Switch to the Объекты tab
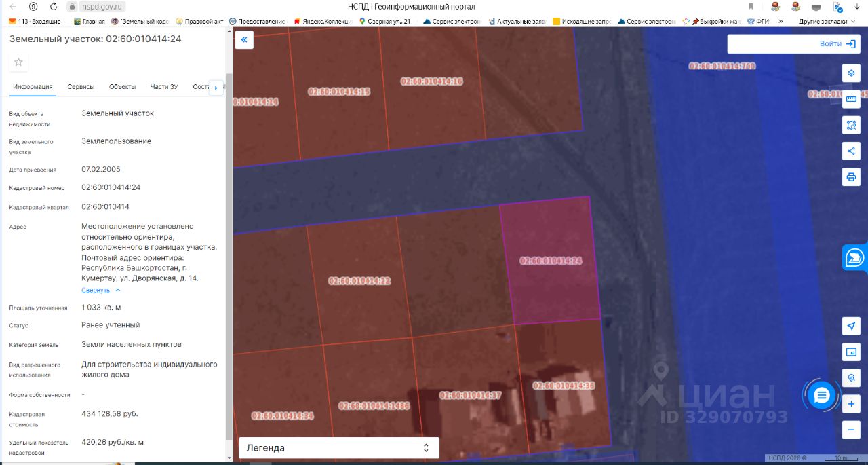868x465 pixels. (122, 87)
